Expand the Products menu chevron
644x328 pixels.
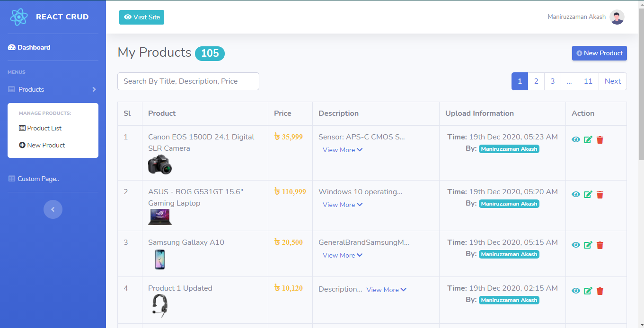point(94,89)
